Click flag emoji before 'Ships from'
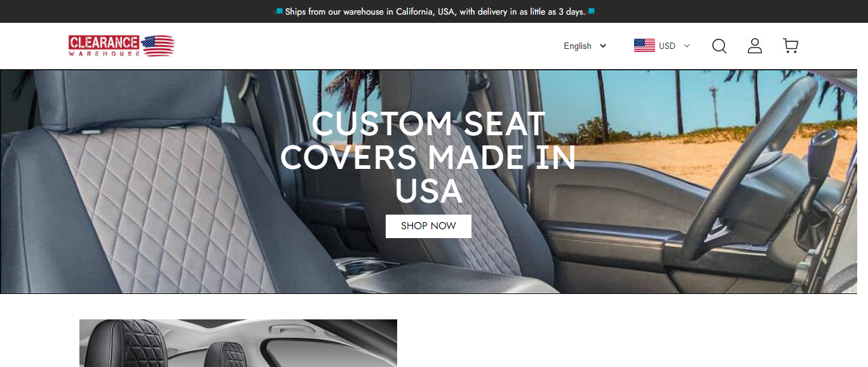Screen dimensions: 868x367 tap(279, 11)
